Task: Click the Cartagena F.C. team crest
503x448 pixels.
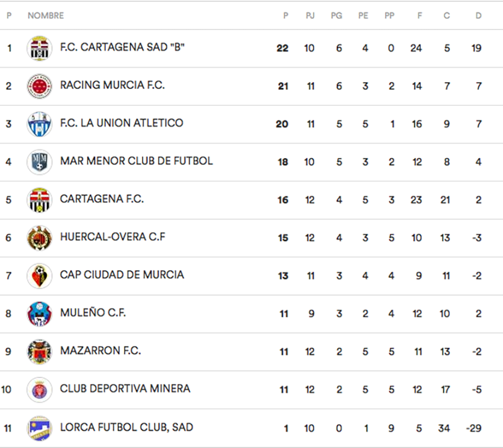Action: pyautogui.click(x=40, y=199)
